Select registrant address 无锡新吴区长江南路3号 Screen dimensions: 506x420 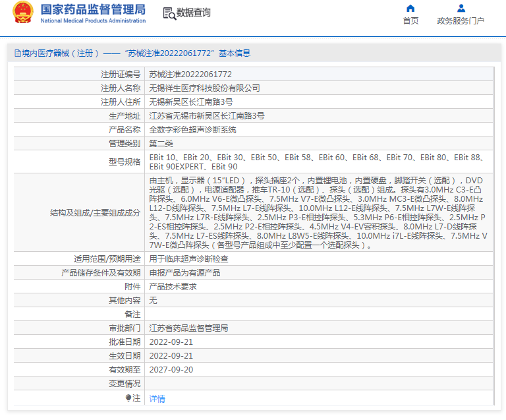[191, 102]
